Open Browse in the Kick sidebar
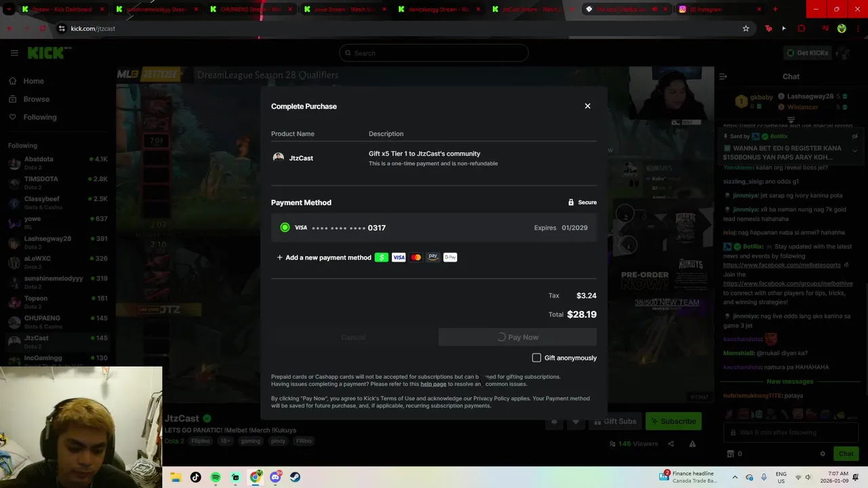Viewport: 868px width, 488px height. (29, 99)
